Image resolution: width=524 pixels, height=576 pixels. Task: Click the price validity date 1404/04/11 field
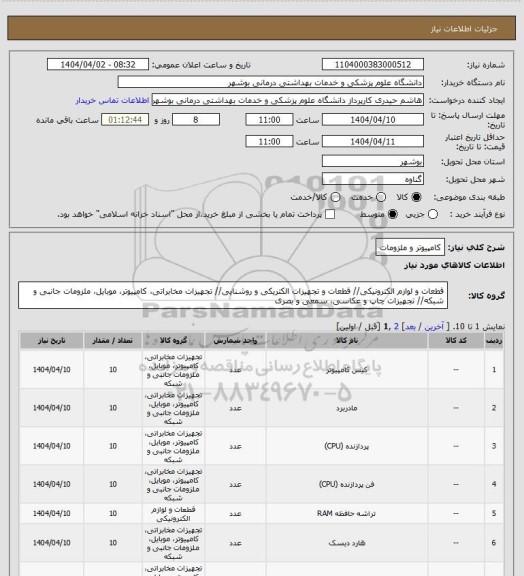[x=373, y=141]
